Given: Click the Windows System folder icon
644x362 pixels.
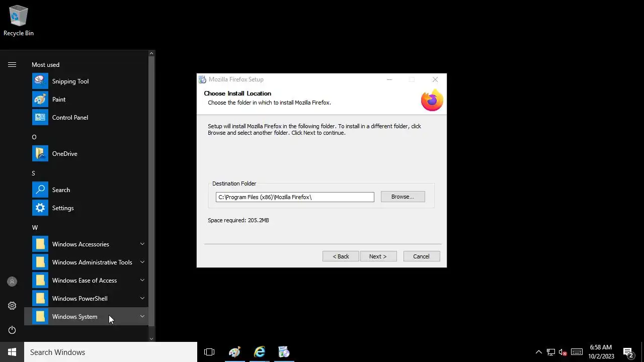Looking at the screenshot, I should [x=40, y=317].
